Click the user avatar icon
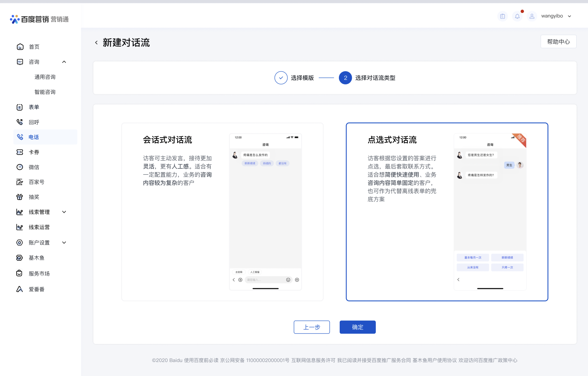588x376 pixels. (532, 16)
